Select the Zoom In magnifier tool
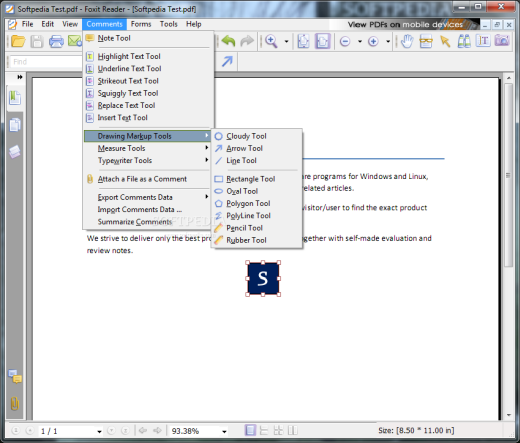The width and height of the screenshot is (520, 443). [271, 41]
